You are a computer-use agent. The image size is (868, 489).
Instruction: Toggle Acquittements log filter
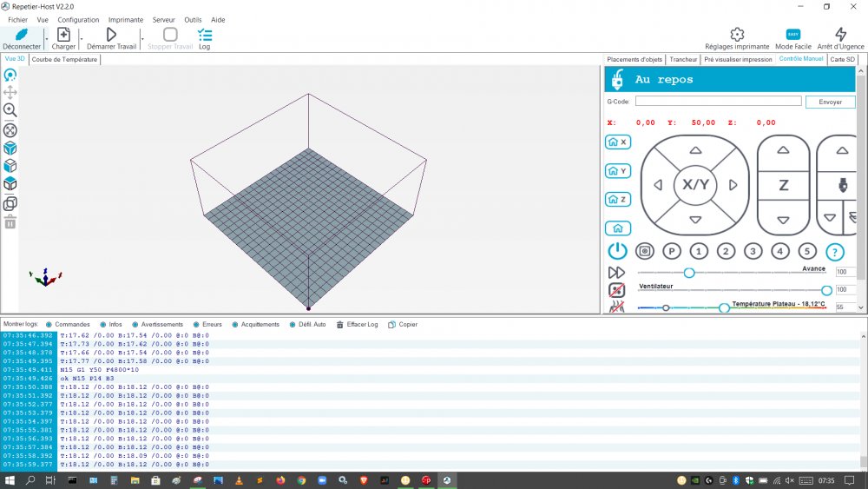tap(256, 325)
